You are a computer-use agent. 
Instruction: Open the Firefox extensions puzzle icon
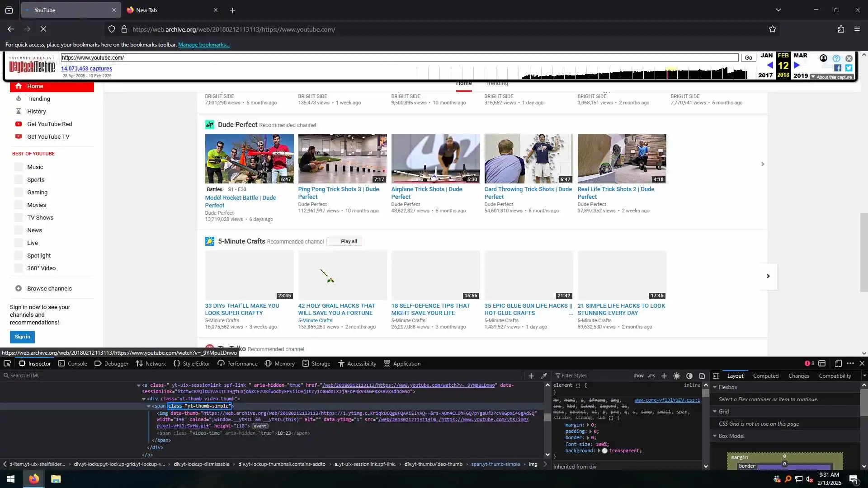tap(840, 29)
